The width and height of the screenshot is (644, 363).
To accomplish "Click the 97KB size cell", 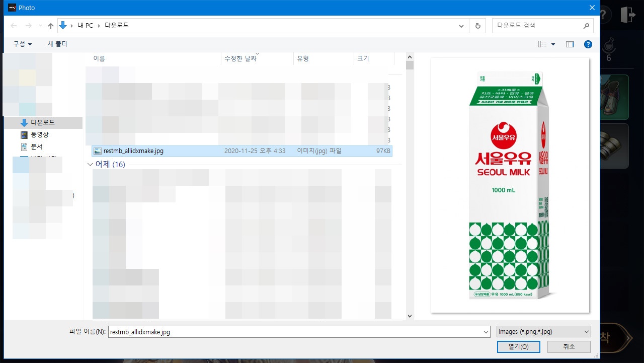I will click(383, 151).
